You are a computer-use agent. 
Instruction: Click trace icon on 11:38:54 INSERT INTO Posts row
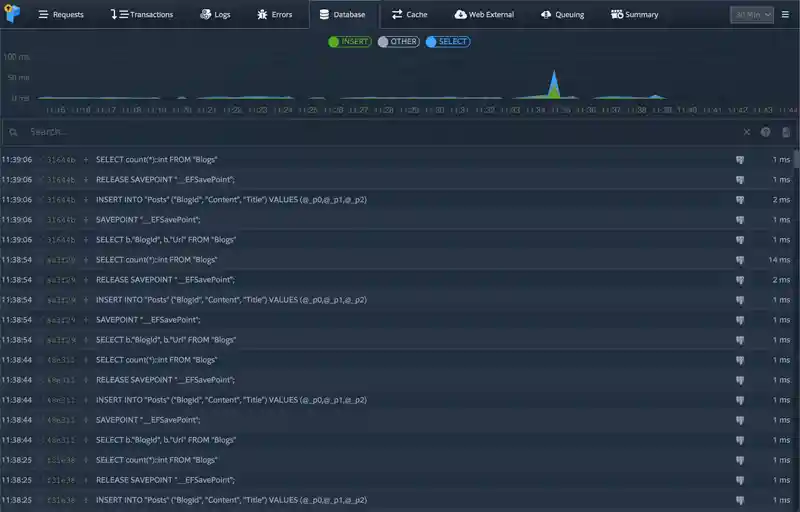(x=740, y=300)
